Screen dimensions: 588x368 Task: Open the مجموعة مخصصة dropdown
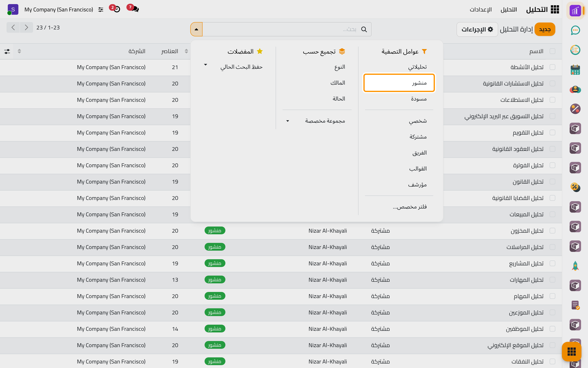click(x=317, y=121)
